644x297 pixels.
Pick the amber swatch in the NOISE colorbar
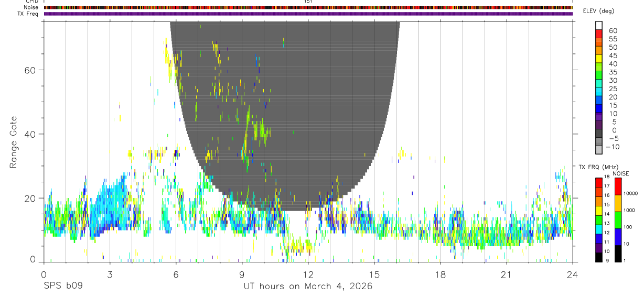point(618,203)
